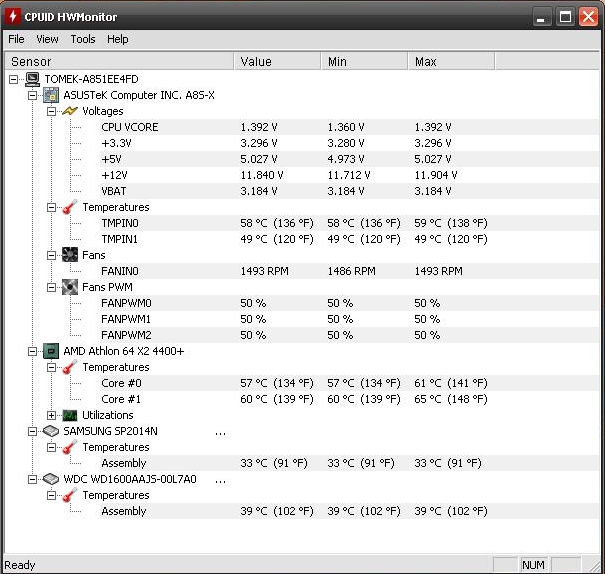The width and height of the screenshot is (605, 574).
Task: Click the thermometer icon under AMD Athlon Temperatures
Action: (69, 367)
